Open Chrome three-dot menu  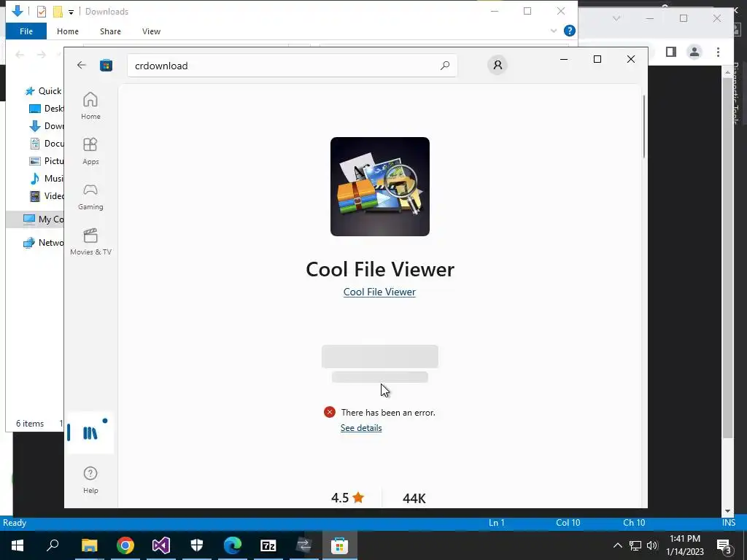point(718,52)
